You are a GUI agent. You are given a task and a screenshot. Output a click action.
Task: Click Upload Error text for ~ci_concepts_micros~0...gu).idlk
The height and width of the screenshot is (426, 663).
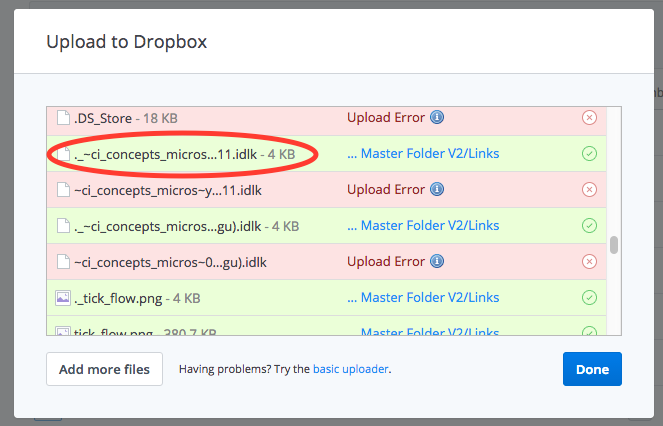pos(386,261)
